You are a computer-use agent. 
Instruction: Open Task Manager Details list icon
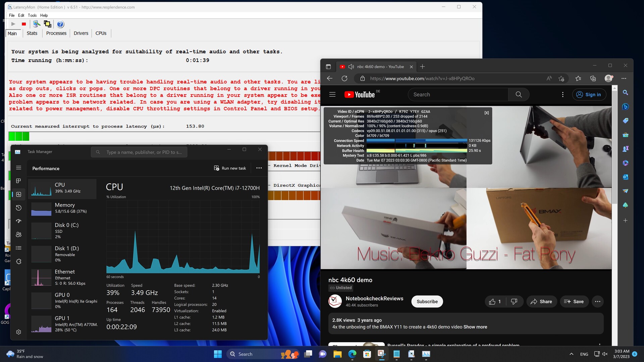[19, 248]
